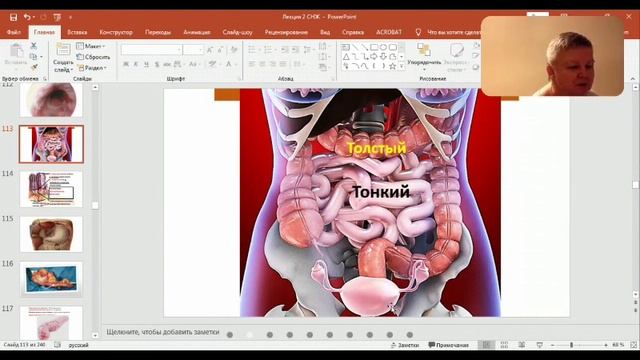
Task: Select slide 114 thumbnail
Action: (x=51, y=189)
